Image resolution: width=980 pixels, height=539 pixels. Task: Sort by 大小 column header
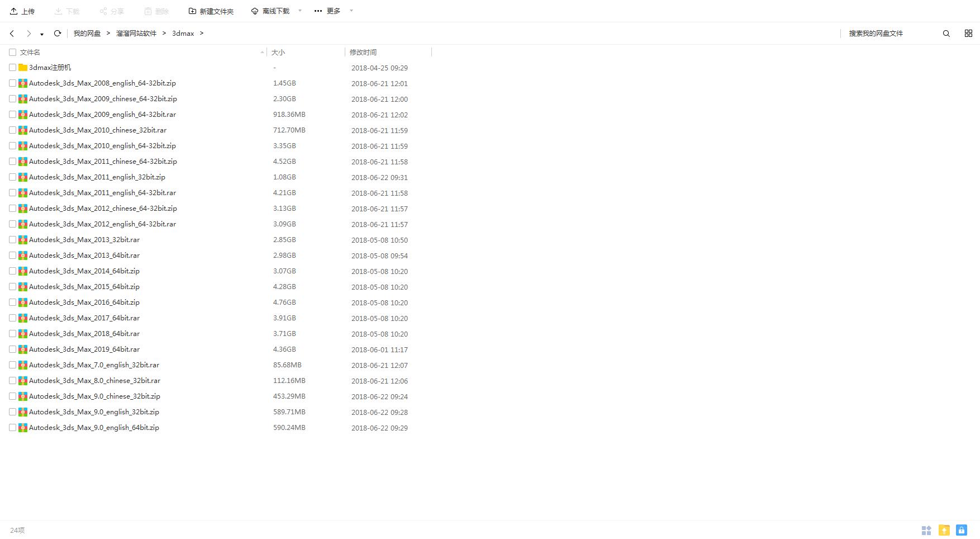click(x=278, y=52)
